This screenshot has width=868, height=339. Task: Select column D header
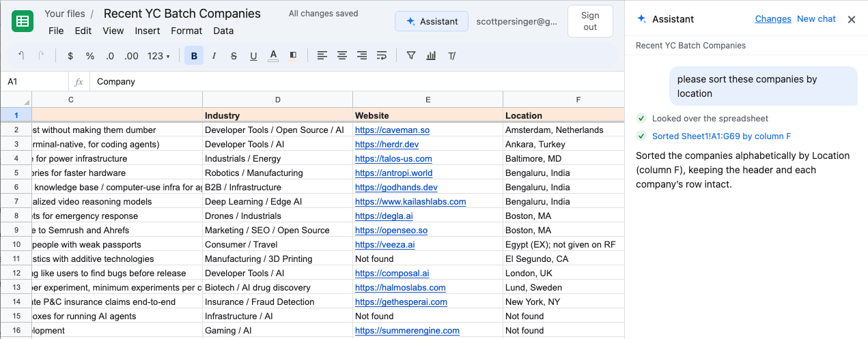point(277,100)
